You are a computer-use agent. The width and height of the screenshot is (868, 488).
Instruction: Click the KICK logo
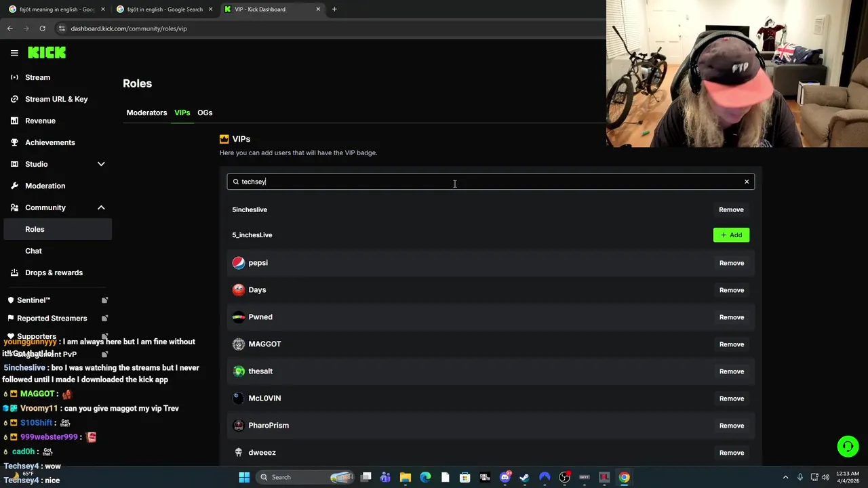click(x=47, y=53)
